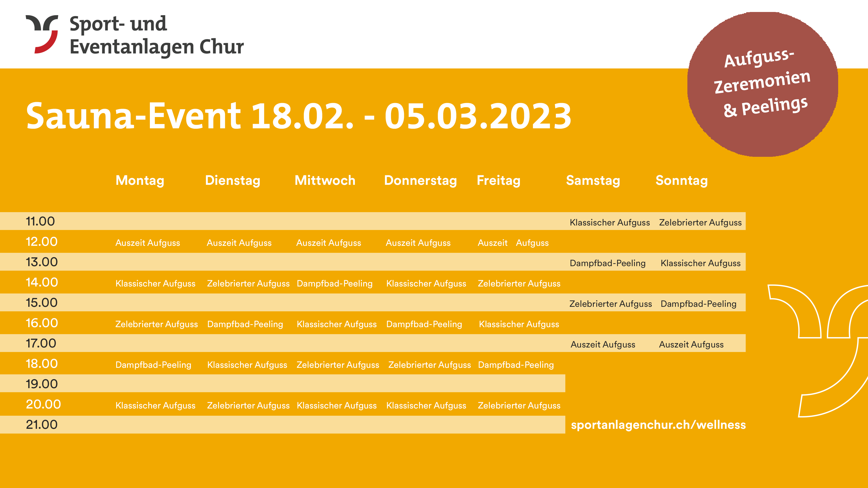Viewport: 868px width, 488px height.
Task: Click Samstag 11.00 Klassischer Aufguss entry
Action: (x=610, y=223)
